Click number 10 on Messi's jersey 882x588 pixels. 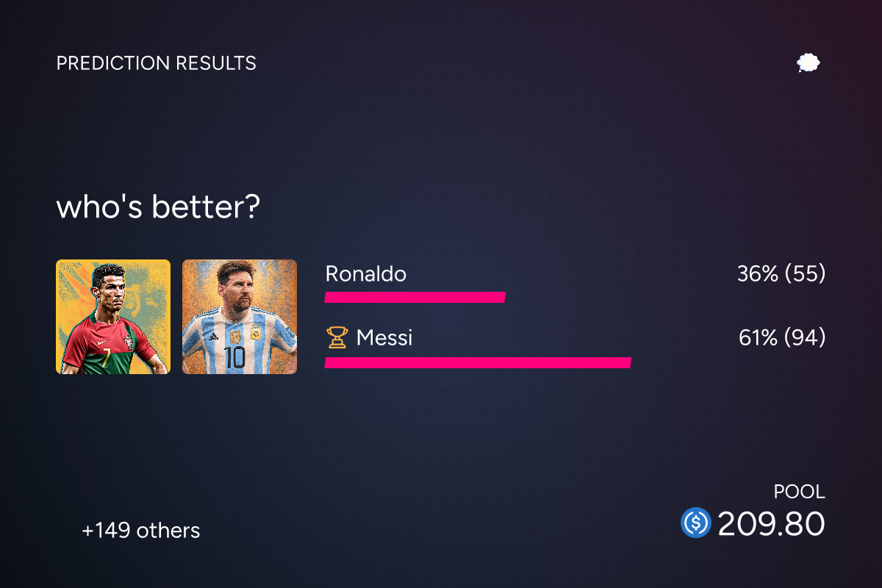(235, 358)
